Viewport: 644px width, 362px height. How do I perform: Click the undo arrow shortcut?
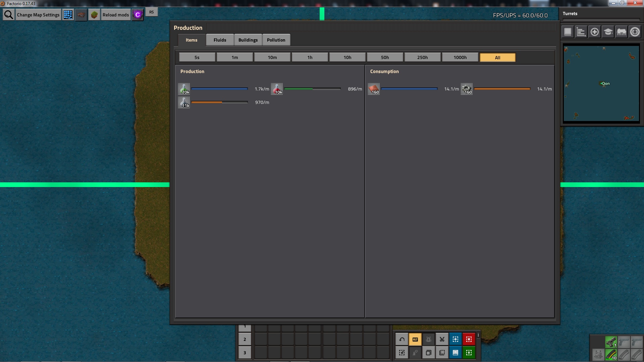tap(402, 339)
